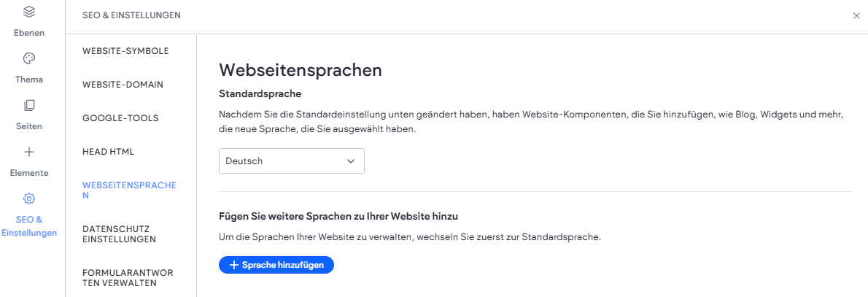Open the Website-Domain section

pyautogui.click(x=123, y=85)
